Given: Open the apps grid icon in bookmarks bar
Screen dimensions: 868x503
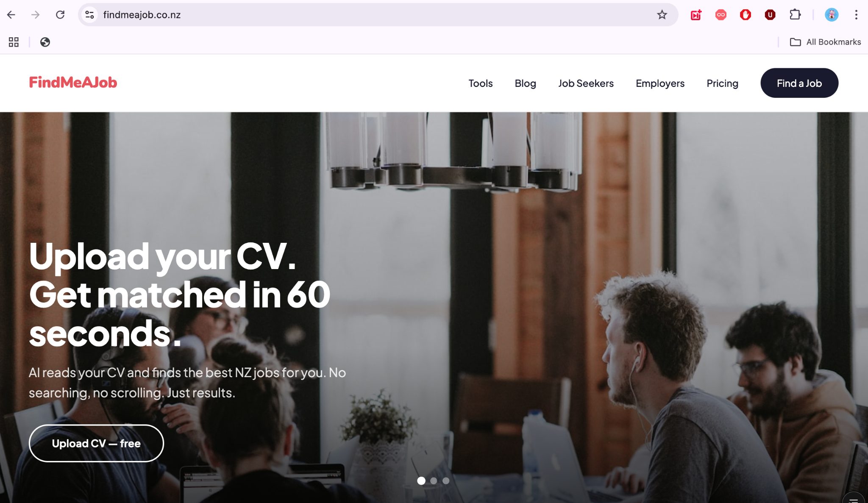Looking at the screenshot, I should 14,42.
